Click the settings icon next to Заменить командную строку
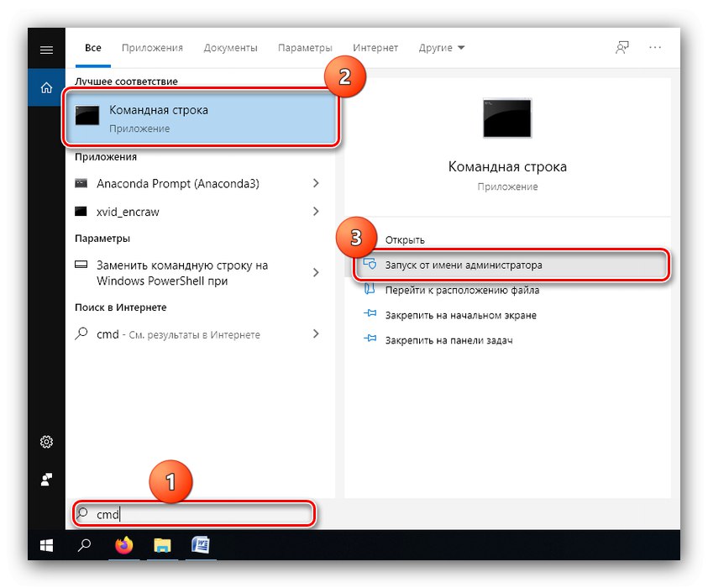708x588 pixels. click(81, 265)
